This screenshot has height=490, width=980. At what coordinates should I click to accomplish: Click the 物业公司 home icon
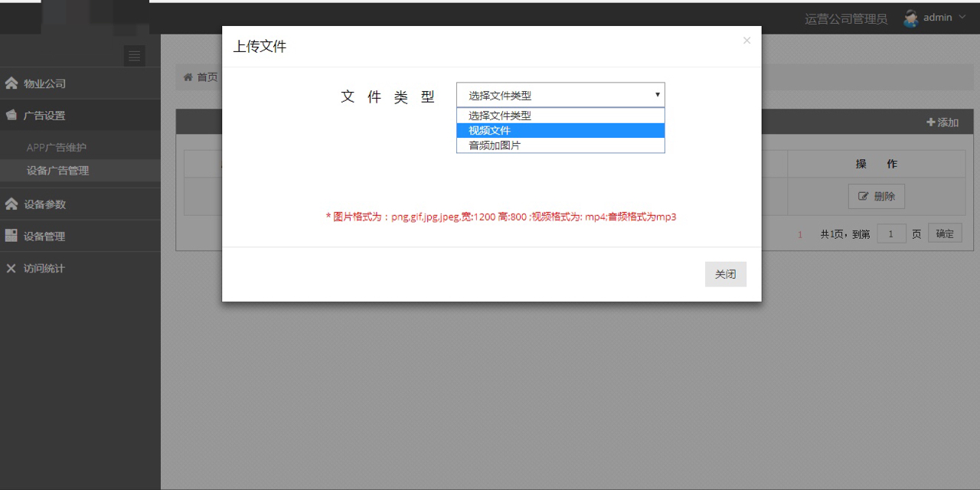(x=11, y=83)
